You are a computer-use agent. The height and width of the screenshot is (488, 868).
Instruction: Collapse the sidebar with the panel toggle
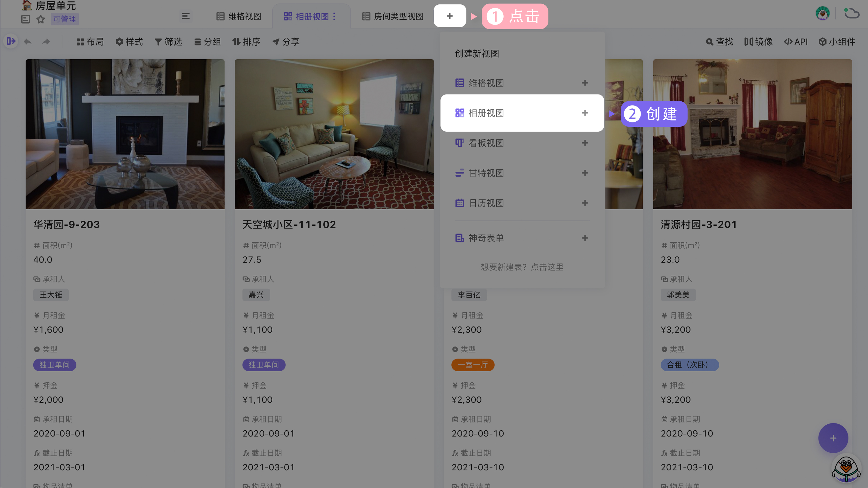(x=11, y=41)
